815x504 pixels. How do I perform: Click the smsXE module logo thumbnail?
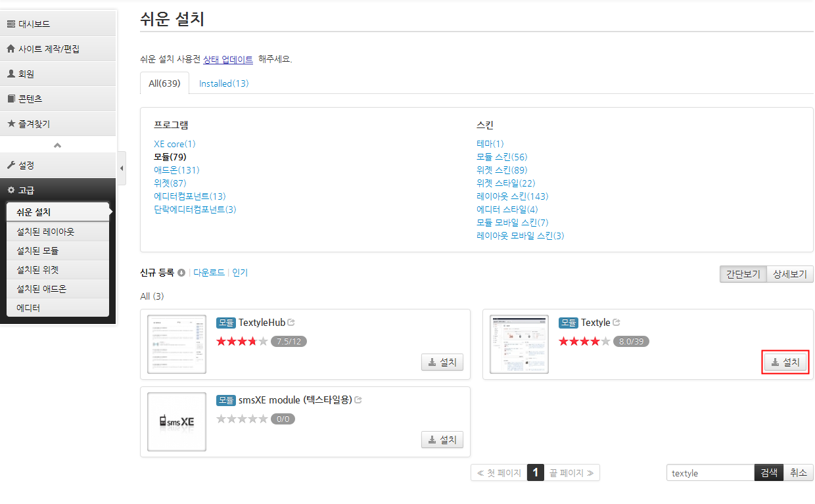[177, 422]
